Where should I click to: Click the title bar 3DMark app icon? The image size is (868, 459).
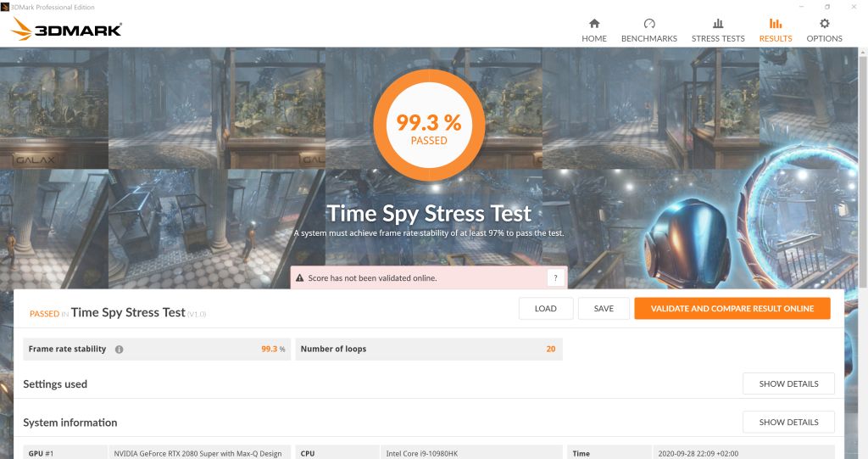pyautogui.click(x=5, y=7)
